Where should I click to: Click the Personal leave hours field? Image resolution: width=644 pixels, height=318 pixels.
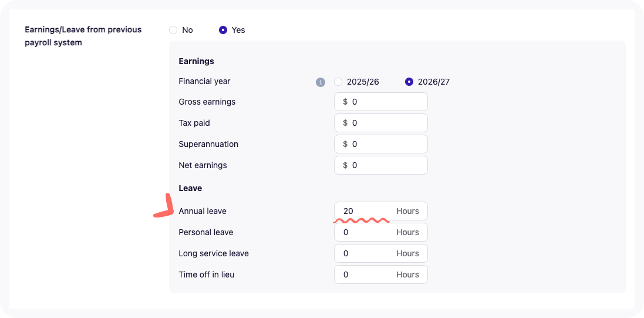[x=381, y=232]
